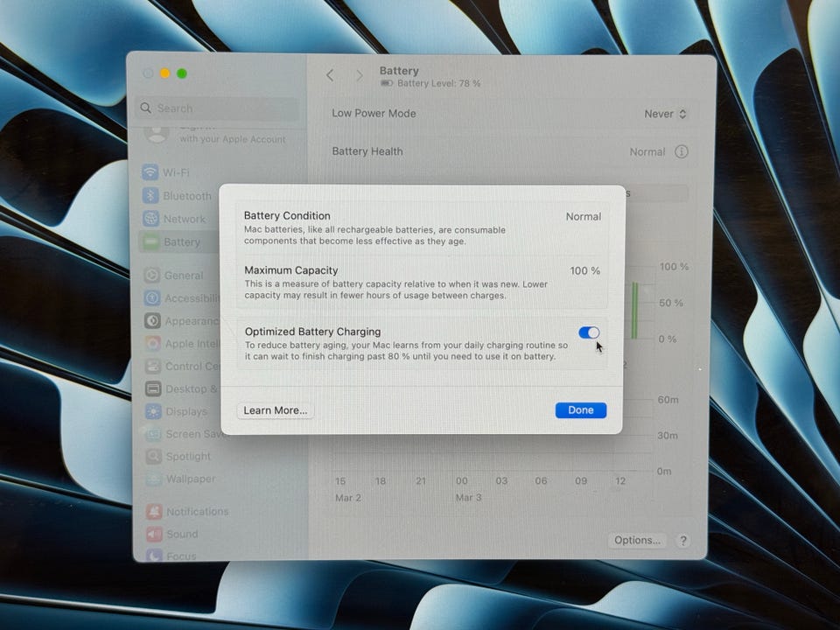Click the Control Center sidebar icon
Viewport: 840px width, 630px height.
pos(153,367)
